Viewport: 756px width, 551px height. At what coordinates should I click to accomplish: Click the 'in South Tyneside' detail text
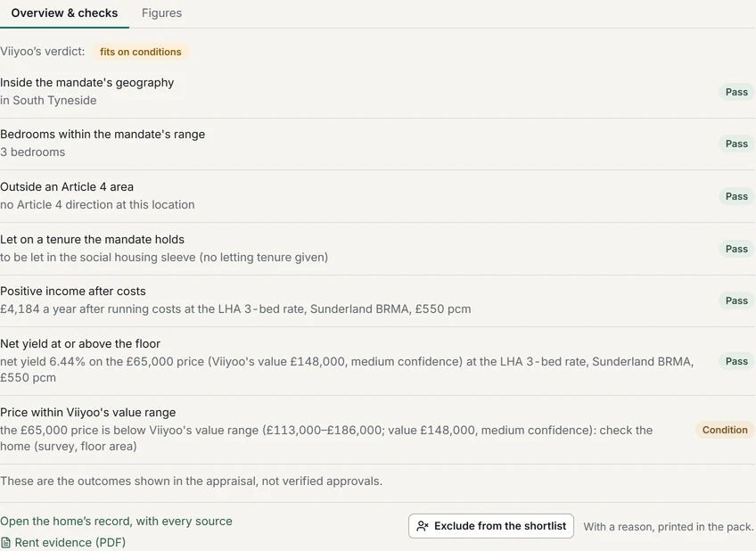point(48,100)
